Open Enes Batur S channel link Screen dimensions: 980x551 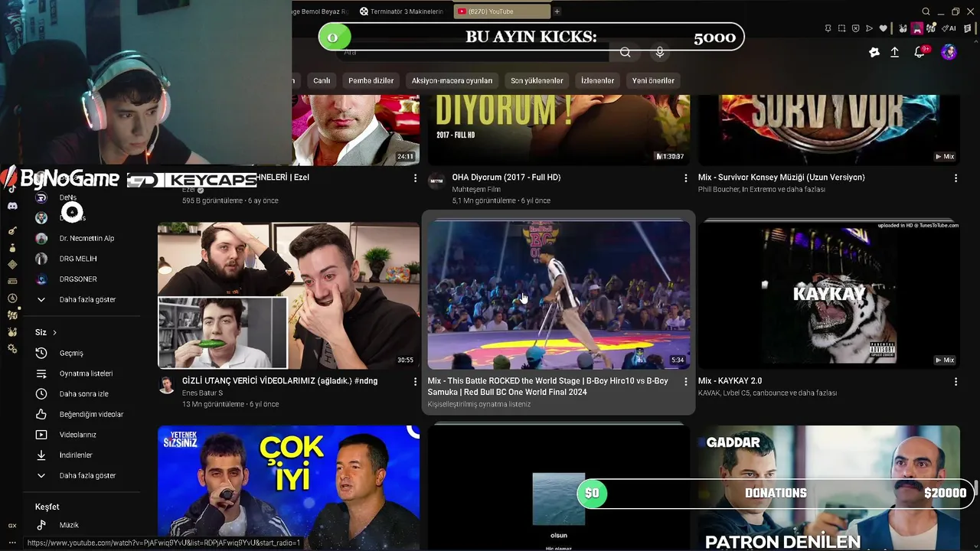[x=202, y=393]
